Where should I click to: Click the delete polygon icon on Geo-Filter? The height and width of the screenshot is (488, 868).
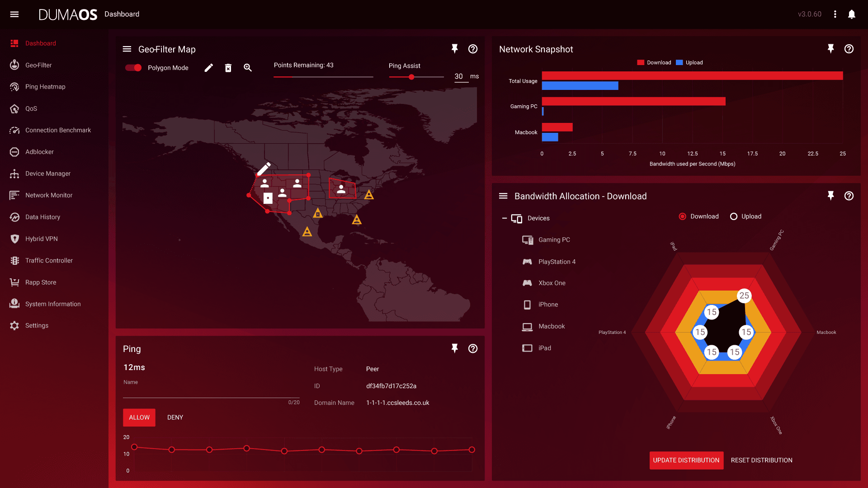click(x=228, y=67)
